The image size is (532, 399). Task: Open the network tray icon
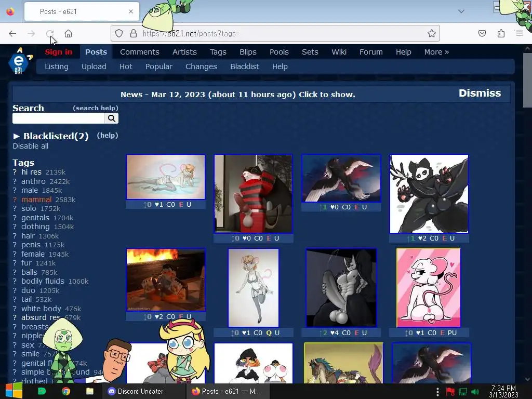click(463, 392)
